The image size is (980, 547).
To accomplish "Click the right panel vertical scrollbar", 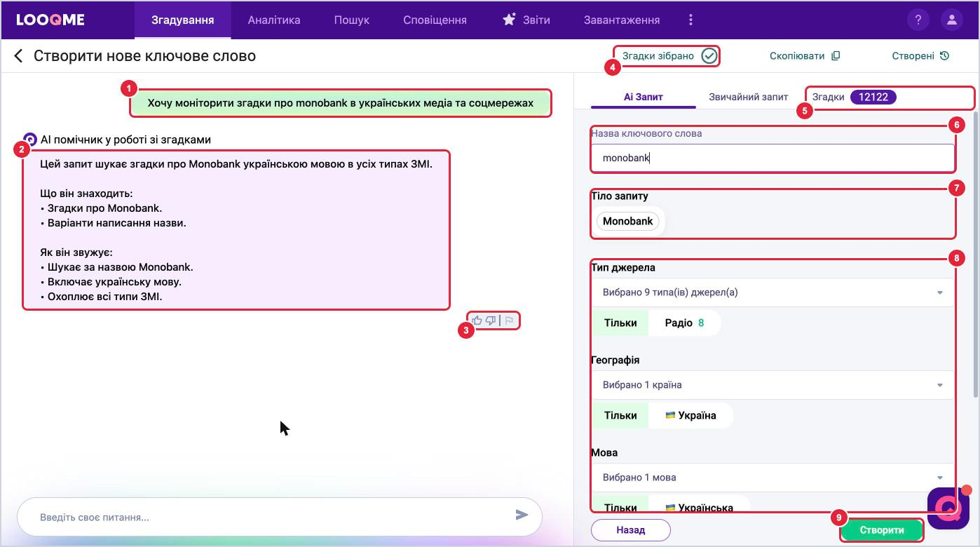I will point(974,256).
